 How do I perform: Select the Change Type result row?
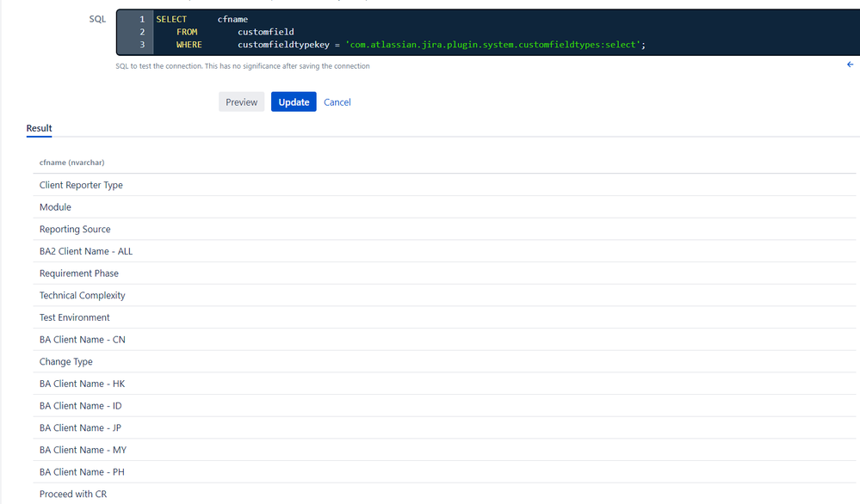coord(65,361)
